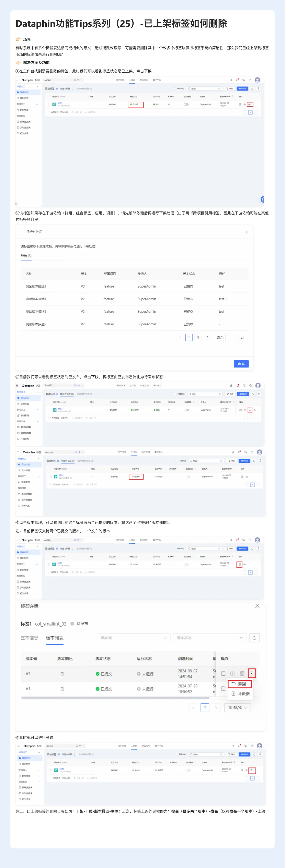Click 下线 icon in the 已发布 status screenshot

pos(250,410)
